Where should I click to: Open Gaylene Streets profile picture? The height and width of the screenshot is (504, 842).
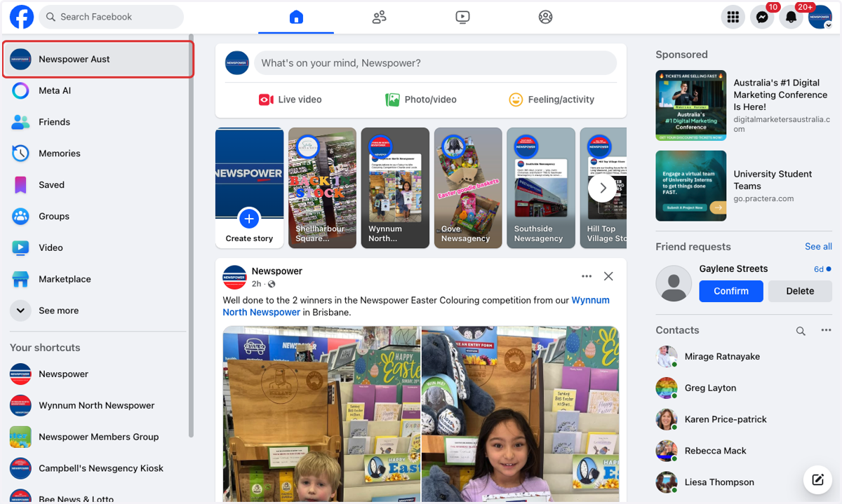[x=674, y=284]
